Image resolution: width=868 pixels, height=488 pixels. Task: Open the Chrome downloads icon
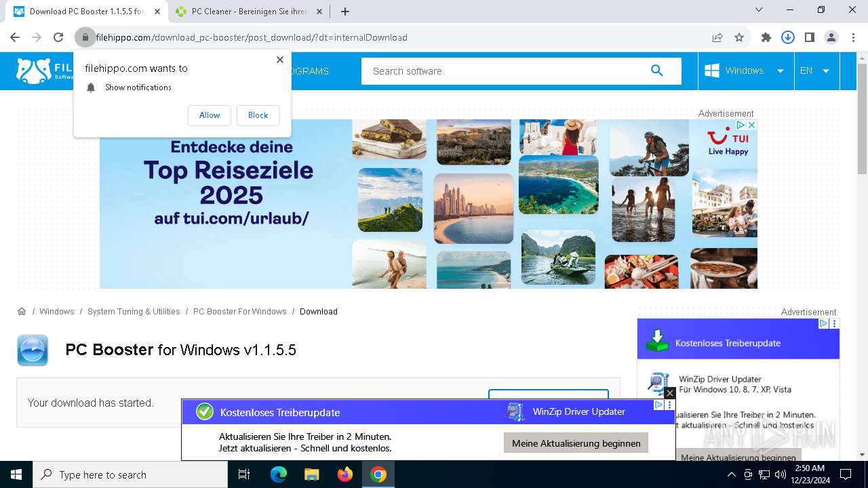tap(788, 37)
